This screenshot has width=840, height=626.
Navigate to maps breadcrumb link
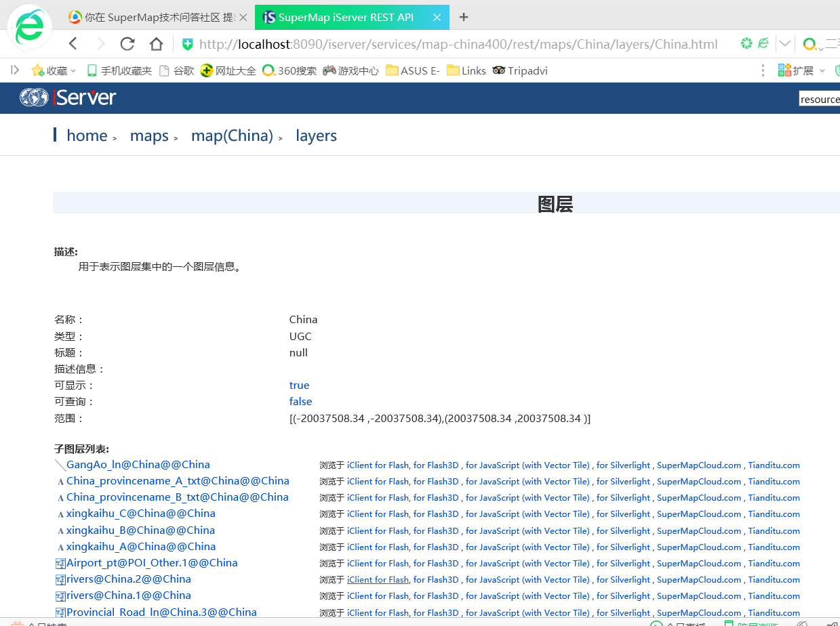point(149,135)
